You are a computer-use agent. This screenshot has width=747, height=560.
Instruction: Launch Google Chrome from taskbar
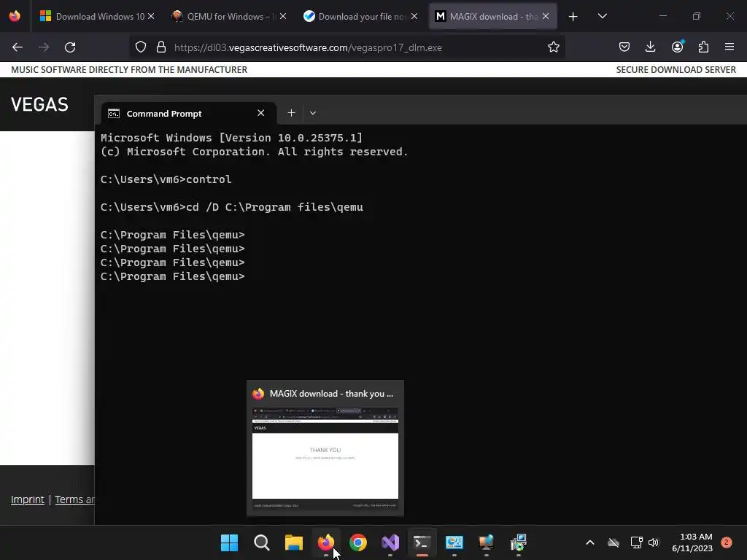(x=357, y=542)
